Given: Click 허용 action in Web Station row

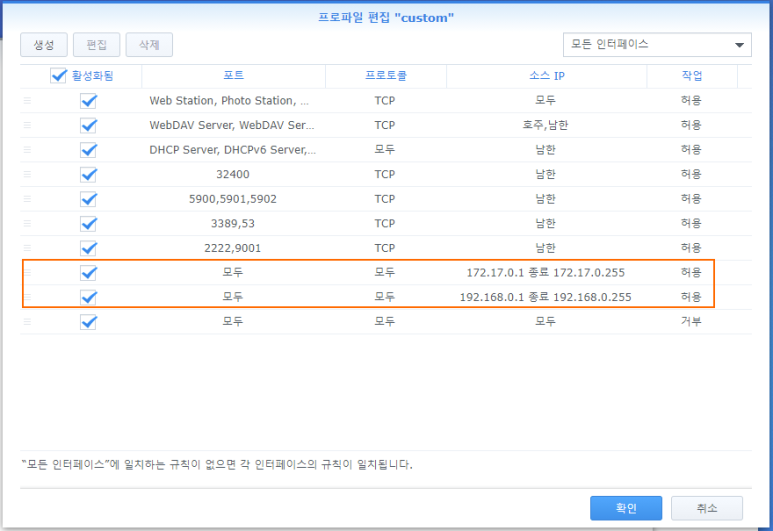Looking at the screenshot, I should tap(691, 101).
